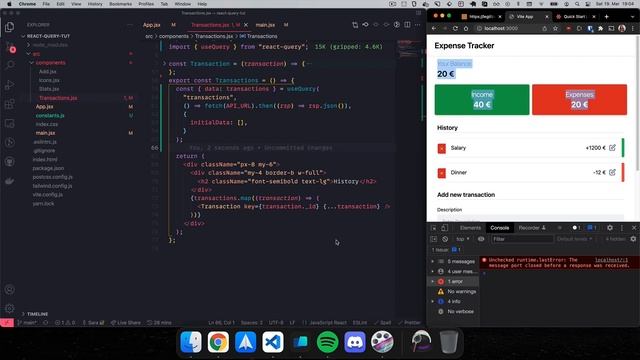Click the edit icon on Salary row
Screen dimensions: 640x360
tap(612, 148)
